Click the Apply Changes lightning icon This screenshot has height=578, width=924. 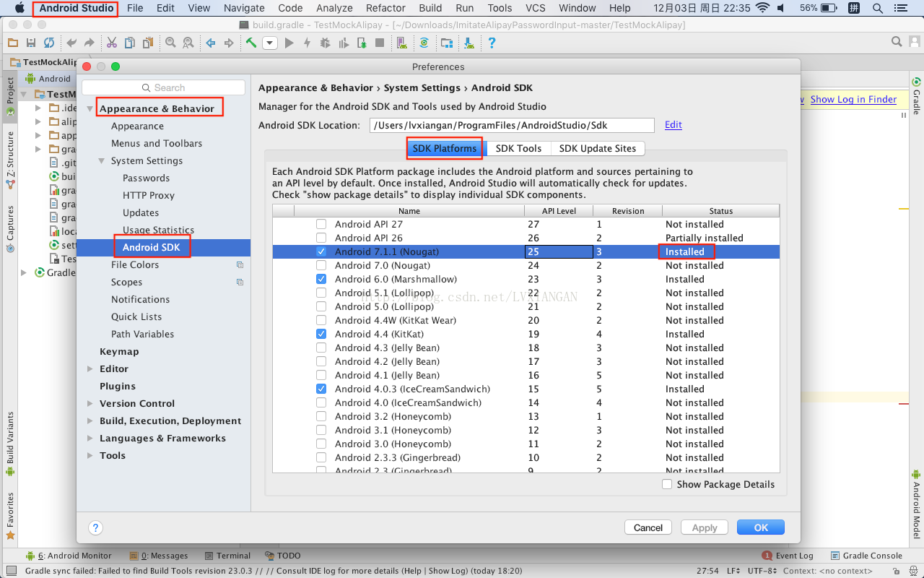[x=308, y=43]
